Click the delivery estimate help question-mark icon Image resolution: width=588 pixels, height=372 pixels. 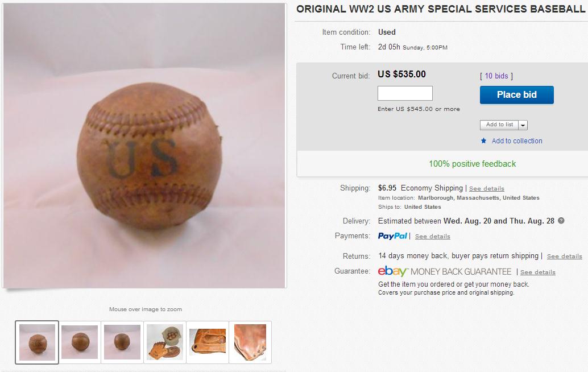[x=561, y=221]
